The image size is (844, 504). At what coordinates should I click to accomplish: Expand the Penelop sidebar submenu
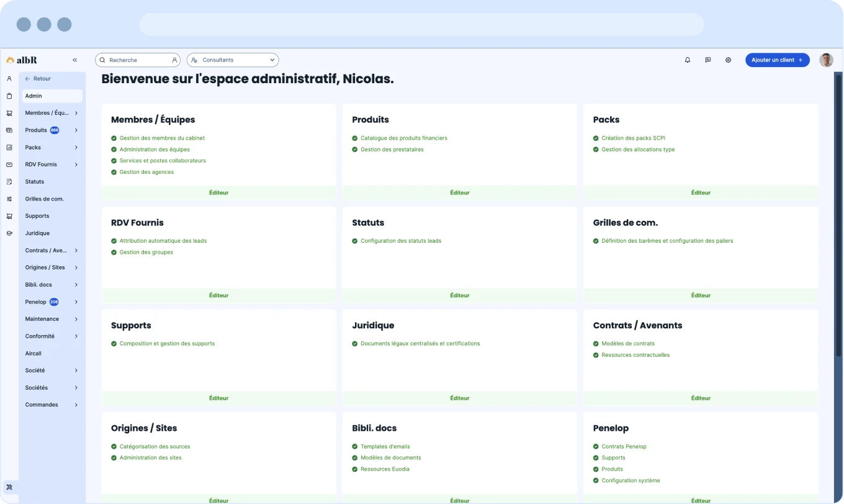point(76,302)
